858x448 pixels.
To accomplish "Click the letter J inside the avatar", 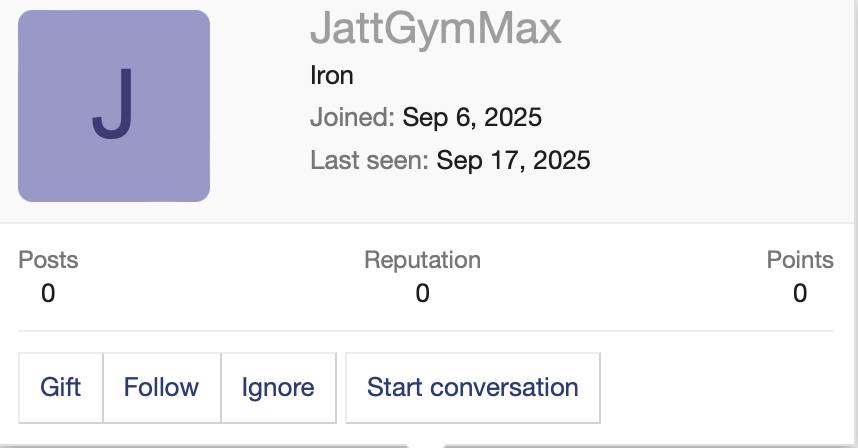I will 112,105.
